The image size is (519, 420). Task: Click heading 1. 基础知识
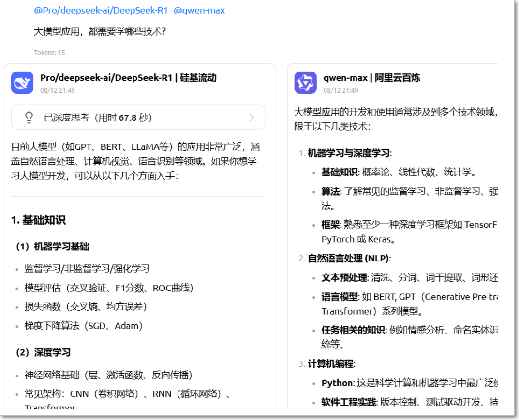click(38, 220)
